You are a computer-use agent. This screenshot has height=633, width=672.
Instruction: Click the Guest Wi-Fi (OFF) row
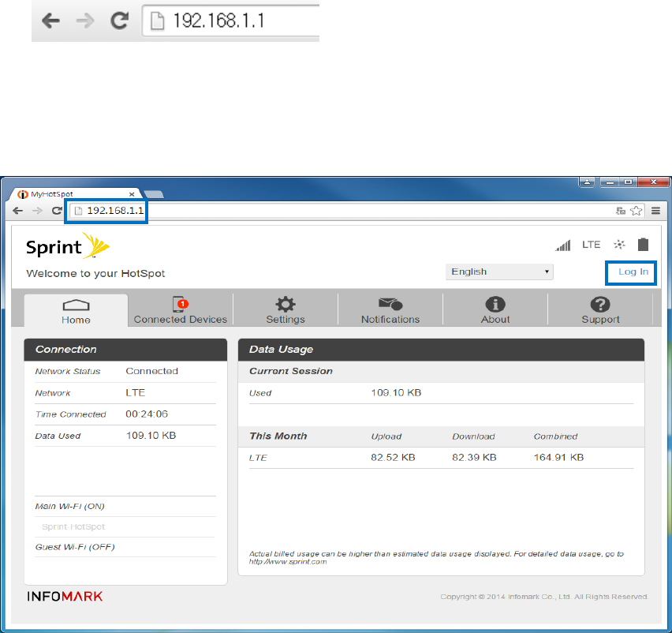click(125, 547)
